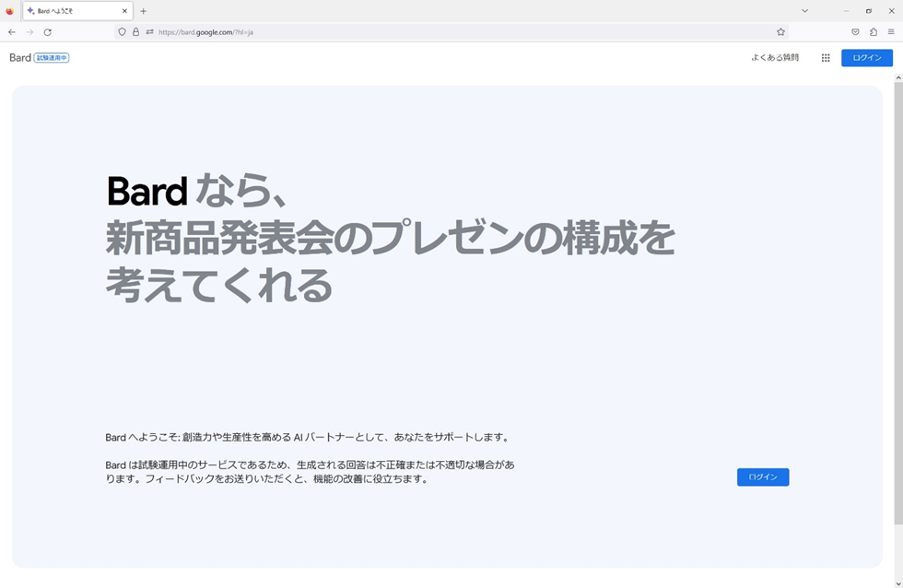Close the Bard へようこそ tab
Image resolution: width=903 pixels, height=588 pixels.
(x=124, y=11)
